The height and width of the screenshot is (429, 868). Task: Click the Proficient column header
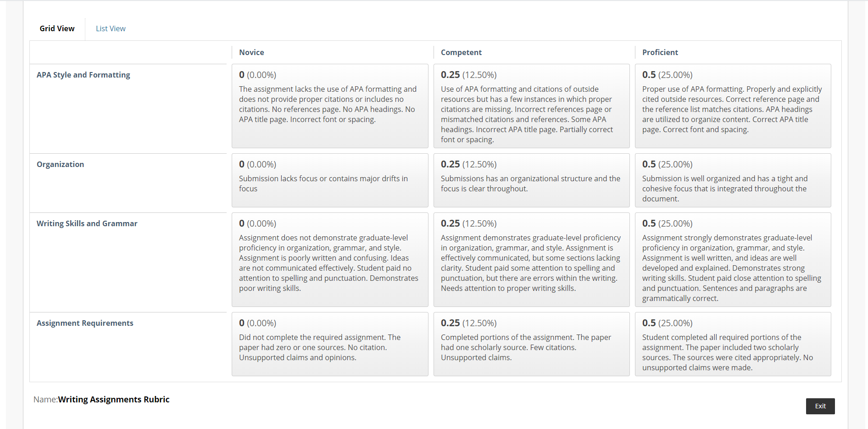tap(660, 52)
